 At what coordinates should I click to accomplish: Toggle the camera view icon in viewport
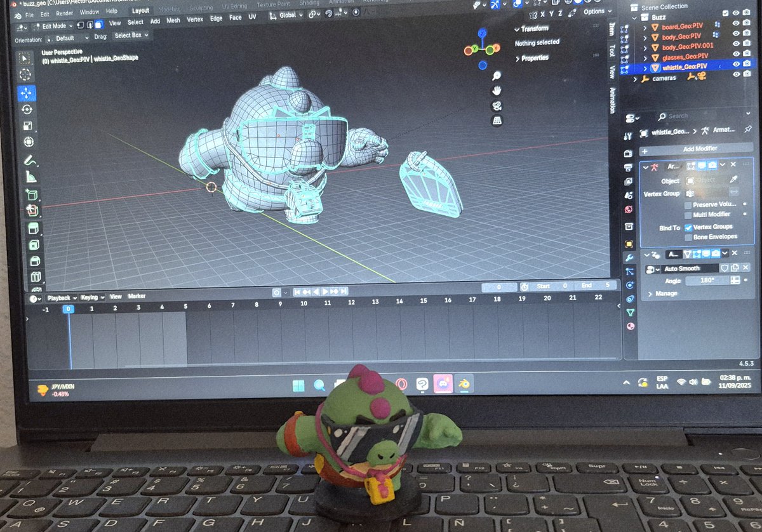tap(497, 105)
